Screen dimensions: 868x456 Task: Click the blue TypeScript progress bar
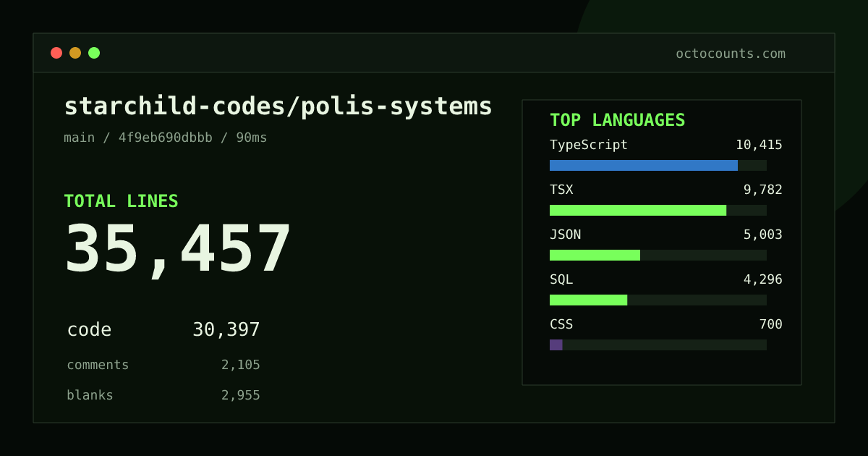tap(644, 165)
